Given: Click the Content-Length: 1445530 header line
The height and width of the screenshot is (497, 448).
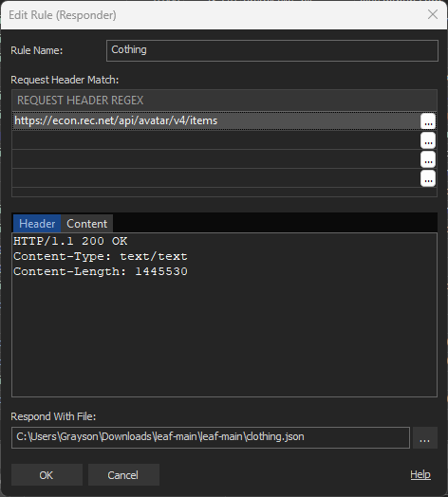Looking at the screenshot, I should point(101,271).
